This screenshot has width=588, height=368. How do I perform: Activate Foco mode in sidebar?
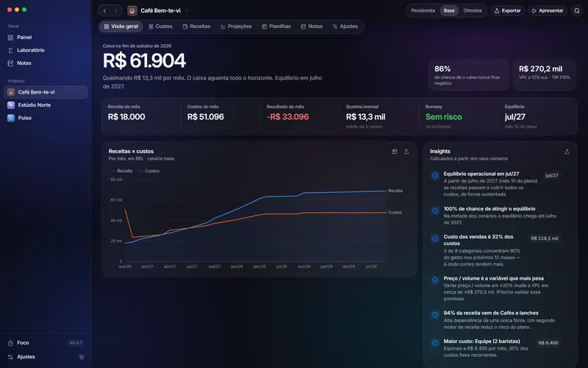[46, 342]
